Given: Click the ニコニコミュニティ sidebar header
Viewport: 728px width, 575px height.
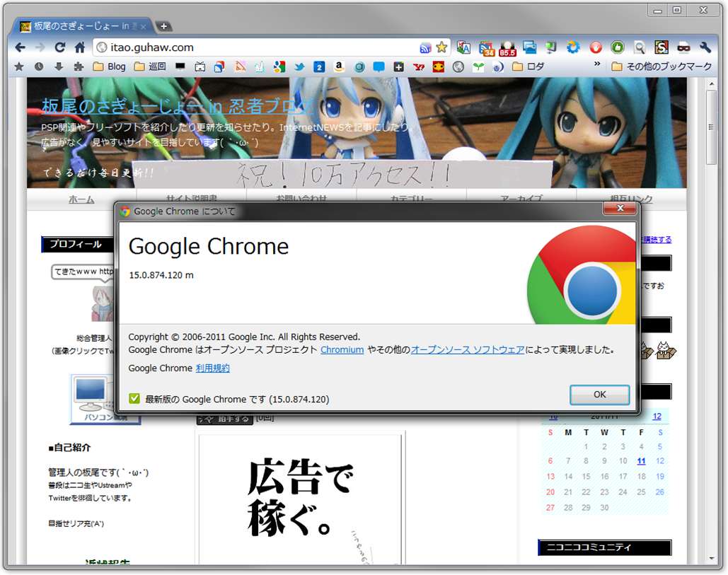Looking at the screenshot, I should point(604,547).
